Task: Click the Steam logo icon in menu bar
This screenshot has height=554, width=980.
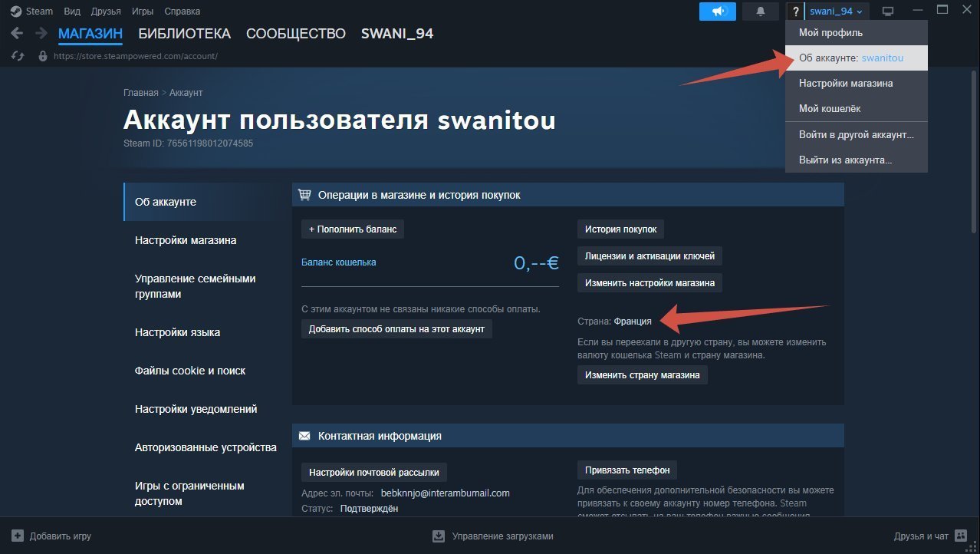Action: pos(15,11)
